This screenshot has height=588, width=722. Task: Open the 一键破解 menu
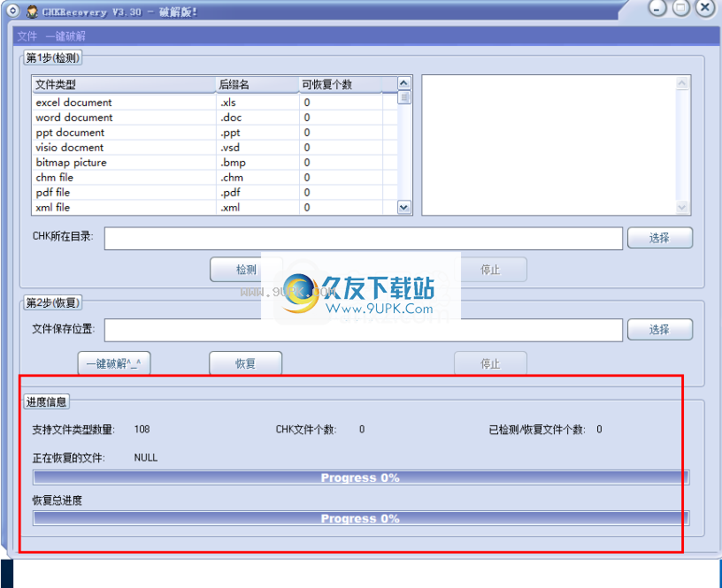(x=65, y=36)
